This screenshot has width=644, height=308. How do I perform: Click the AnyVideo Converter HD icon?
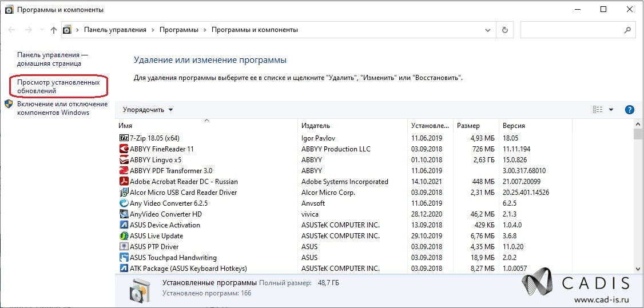(x=124, y=214)
